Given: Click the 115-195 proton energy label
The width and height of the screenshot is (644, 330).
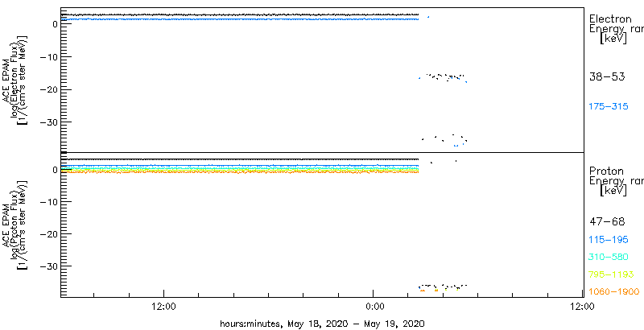Looking at the screenshot, I should click(x=609, y=240).
